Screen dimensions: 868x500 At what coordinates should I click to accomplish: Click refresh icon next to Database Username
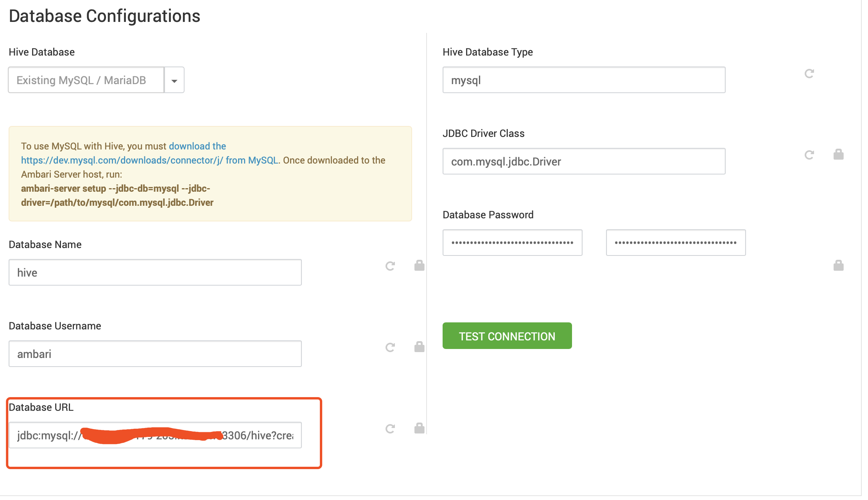click(x=390, y=347)
